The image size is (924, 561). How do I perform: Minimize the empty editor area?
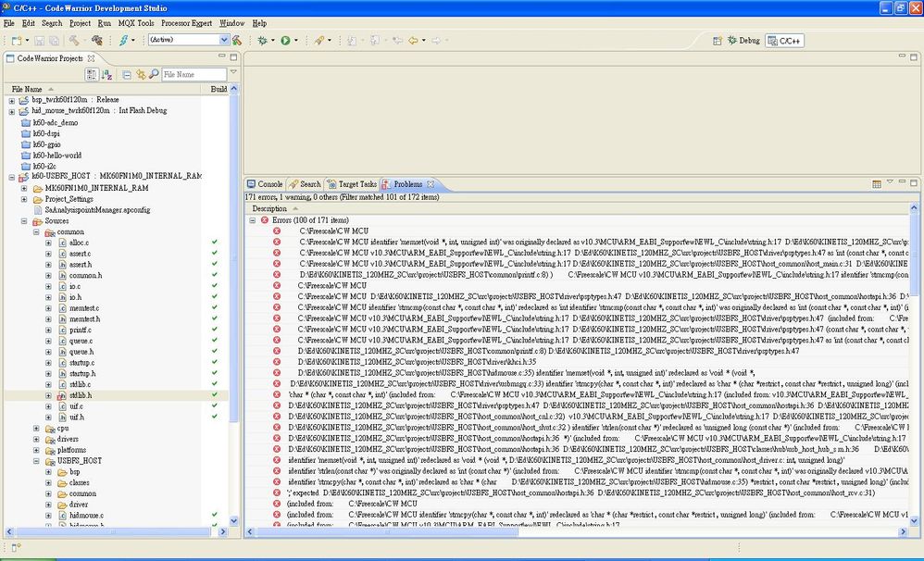902,56
